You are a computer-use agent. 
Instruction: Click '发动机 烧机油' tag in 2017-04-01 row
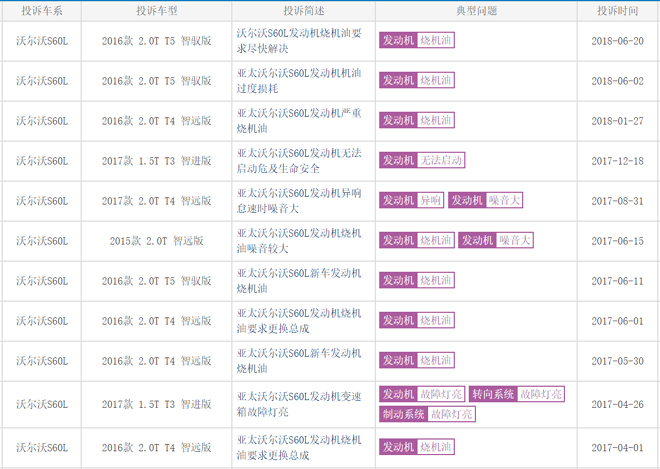coord(417,447)
